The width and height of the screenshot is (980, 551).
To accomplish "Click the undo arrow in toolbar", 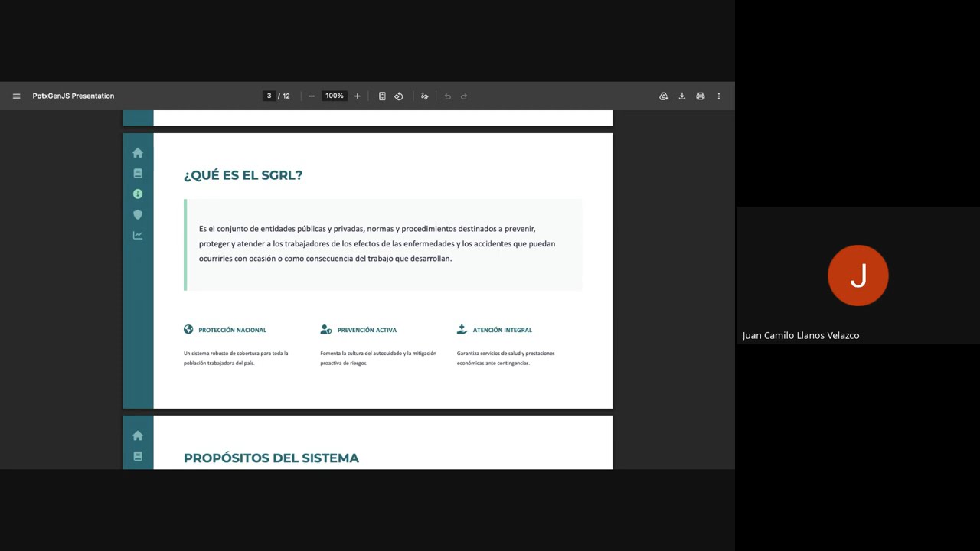I will tap(448, 96).
